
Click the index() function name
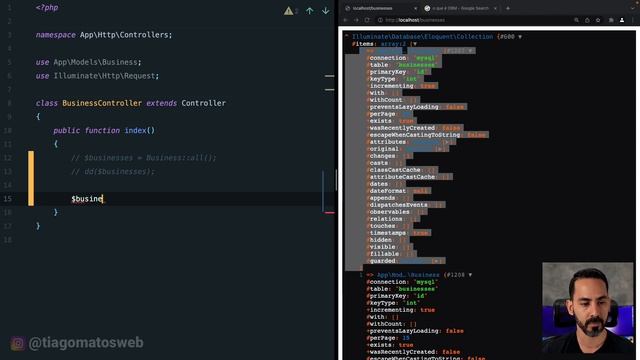[x=140, y=131]
